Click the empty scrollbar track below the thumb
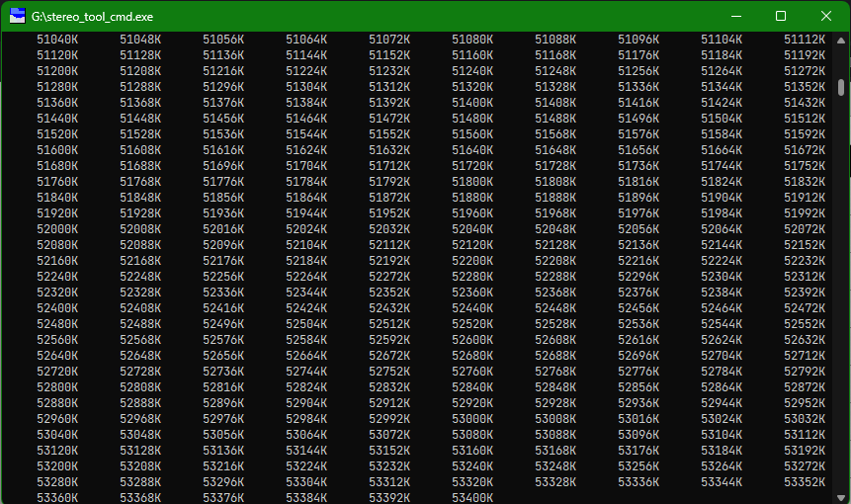This screenshot has width=851, height=504. (x=841, y=296)
